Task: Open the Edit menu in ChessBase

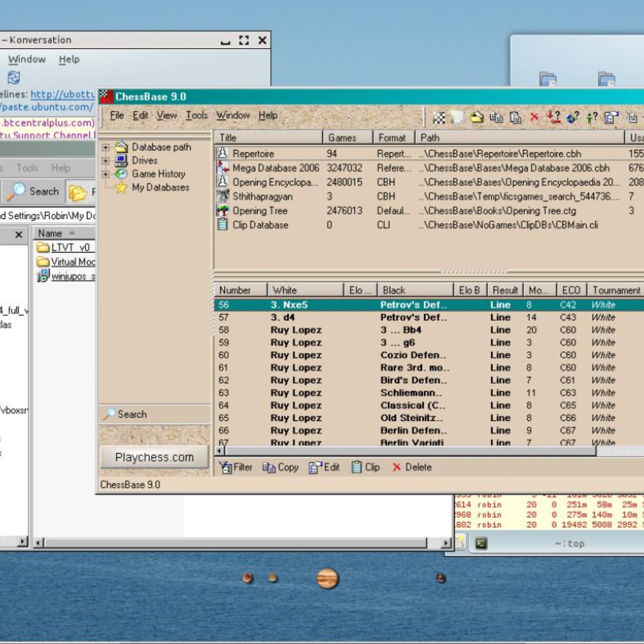Action: [x=140, y=115]
